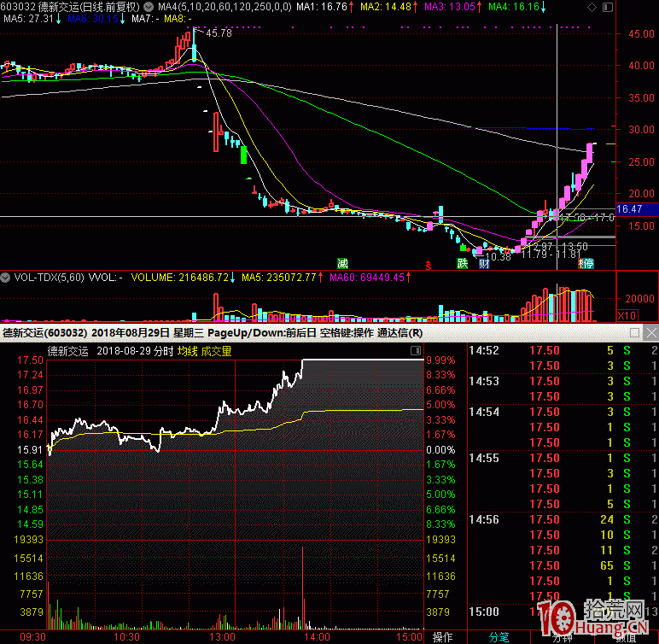Click the X10 volume scale label
This screenshot has width=659, height=644.
[627, 315]
